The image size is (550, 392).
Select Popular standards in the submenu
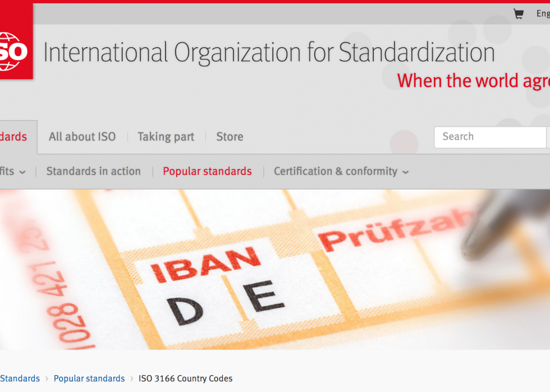tap(207, 172)
